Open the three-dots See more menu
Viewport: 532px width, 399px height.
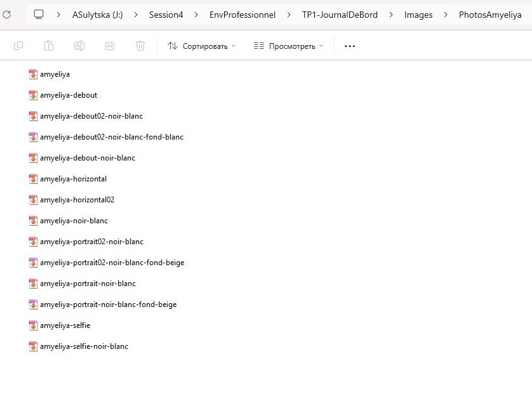click(349, 46)
